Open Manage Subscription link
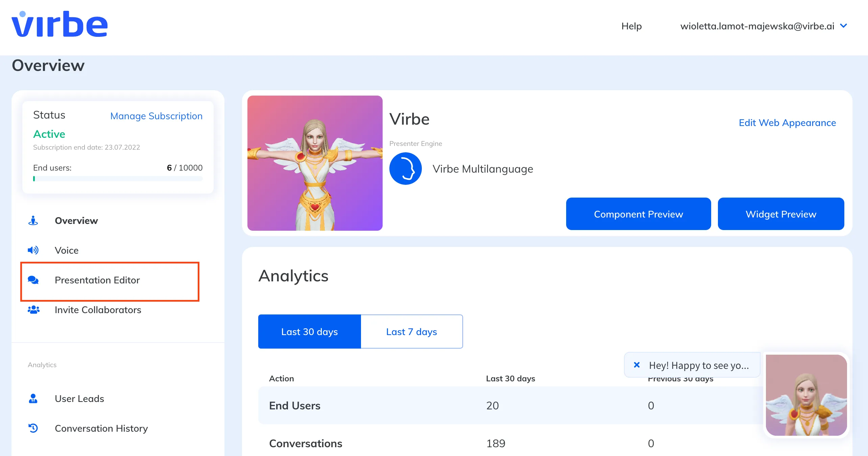Screen dimensions: 868x456 156,116
